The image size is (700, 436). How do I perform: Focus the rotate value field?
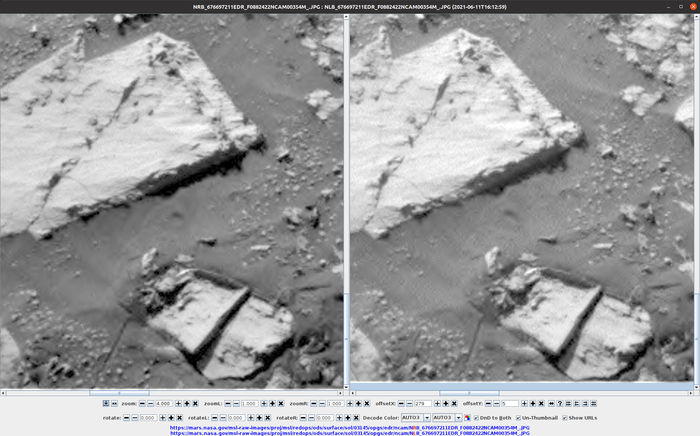148,418
